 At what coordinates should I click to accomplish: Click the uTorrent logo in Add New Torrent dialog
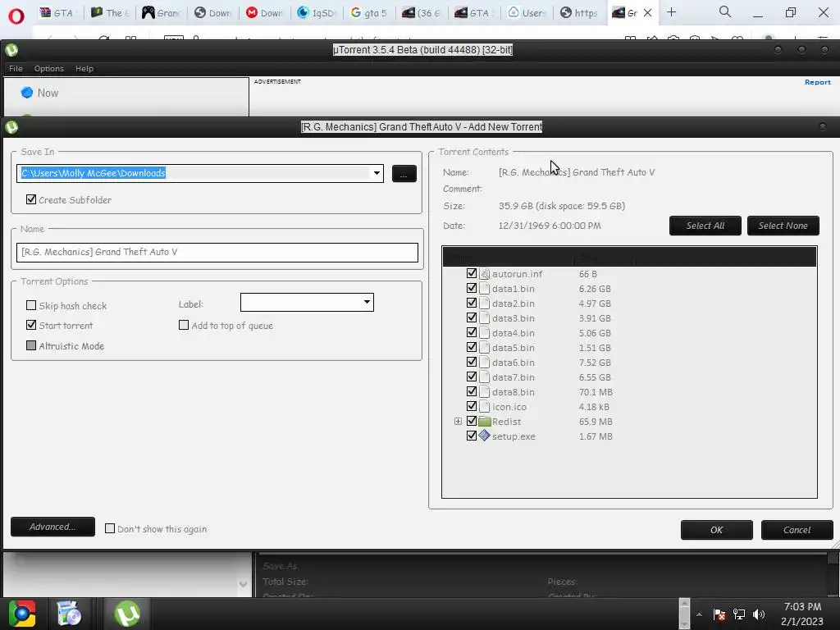pos(11,127)
